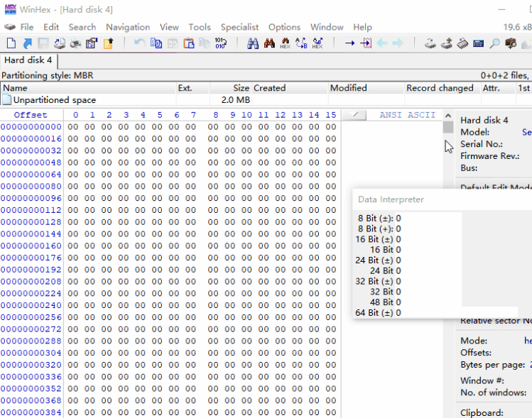This screenshot has height=418, width=532.
Task: Click the Replace hex values icon
Action: (x=317, y=43)
